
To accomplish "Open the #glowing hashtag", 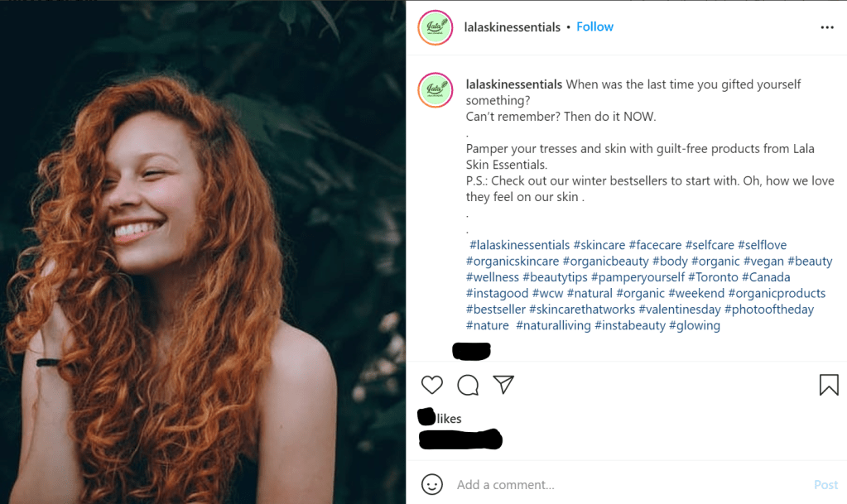I will (695, 325).
